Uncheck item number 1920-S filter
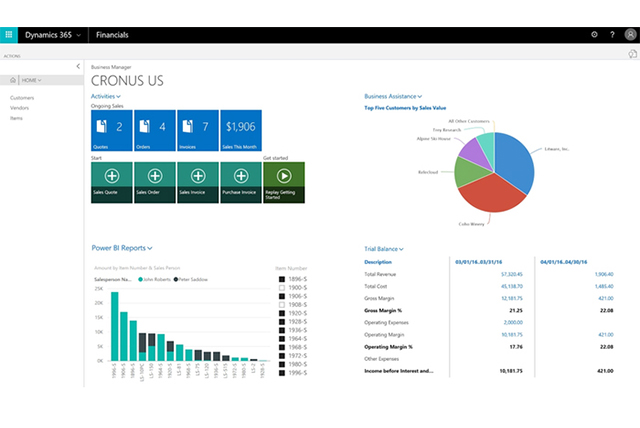This screenshot has height=428, width=640. pyautogui.click(x=282, y=313)
